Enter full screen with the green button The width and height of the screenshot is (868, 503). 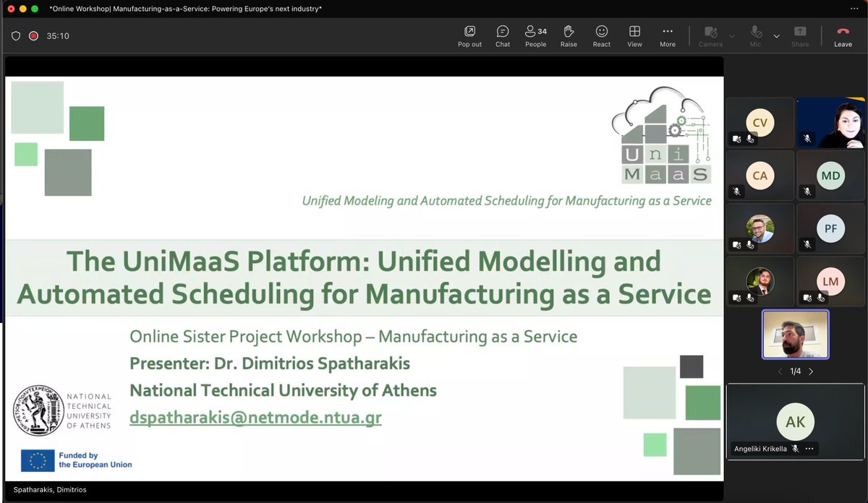pos(35,9)
